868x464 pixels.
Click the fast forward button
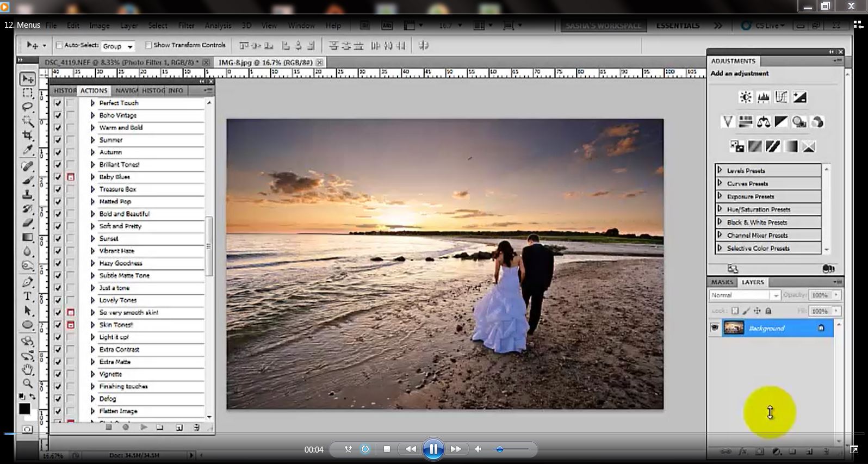pos(456,449)
